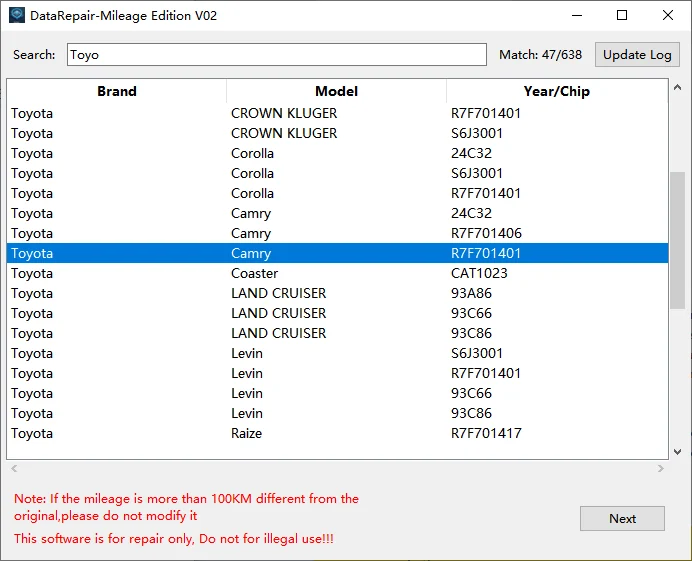Click the DataRepair app icon in title bar
The width and height of the screenshot is (692, 561).
17,15
